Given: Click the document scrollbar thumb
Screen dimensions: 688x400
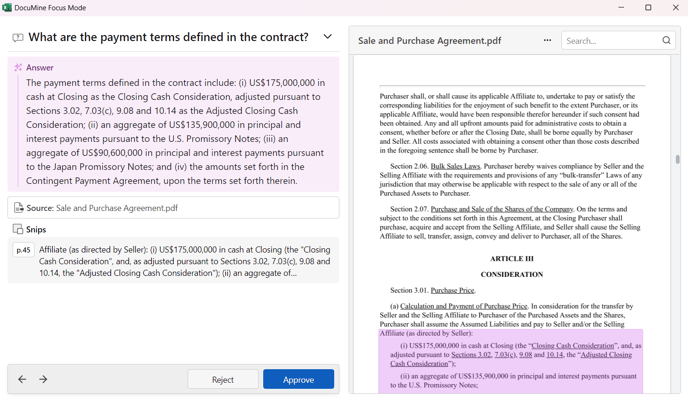Looking at the screenshot, I should pyautogui.click(x=677, y=160).
